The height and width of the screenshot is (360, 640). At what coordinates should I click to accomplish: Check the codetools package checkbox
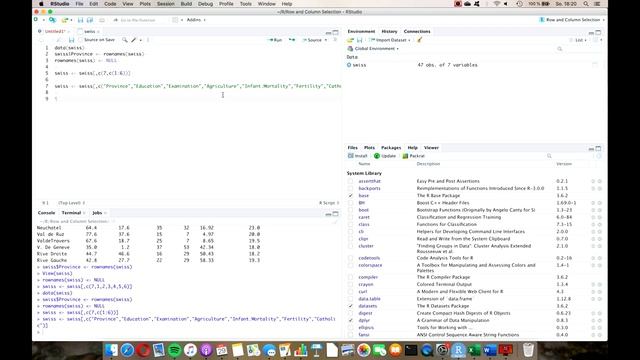pos(350,258)
